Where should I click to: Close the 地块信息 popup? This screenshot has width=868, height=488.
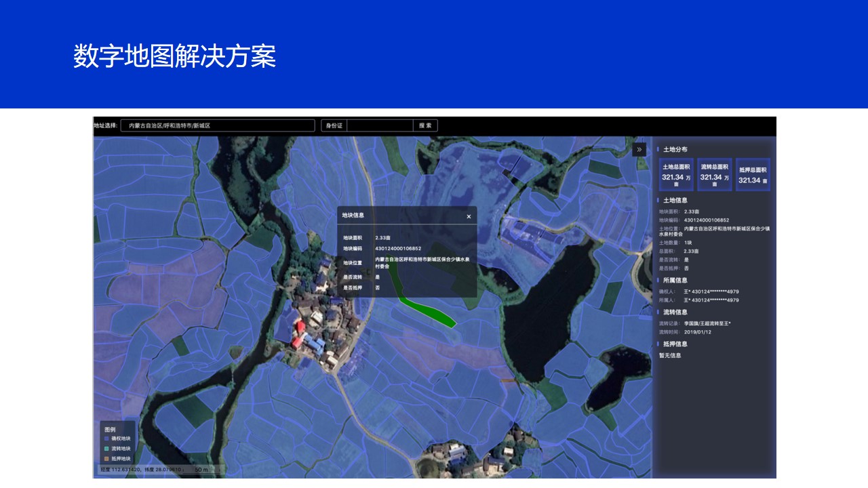tap(469, 216)
